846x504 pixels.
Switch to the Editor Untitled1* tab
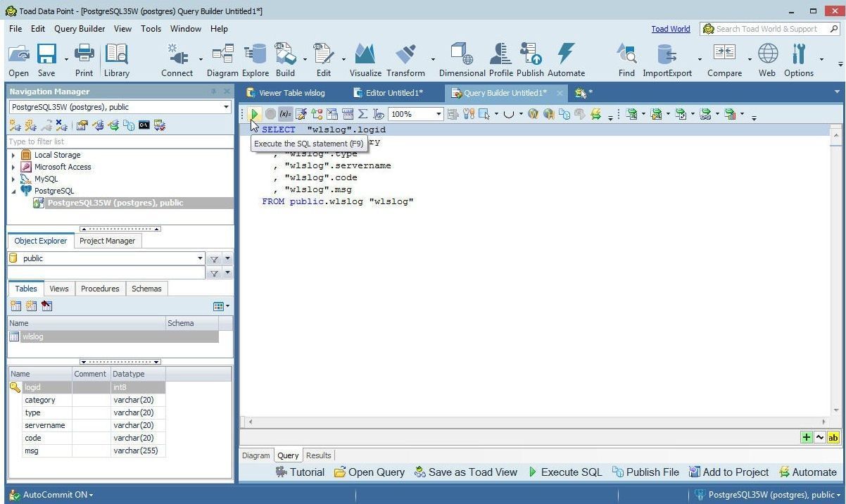(388, 93)
